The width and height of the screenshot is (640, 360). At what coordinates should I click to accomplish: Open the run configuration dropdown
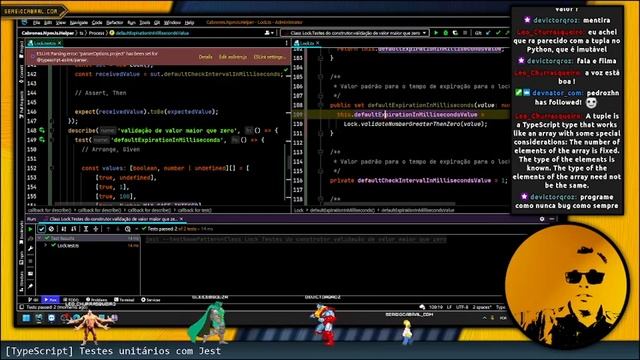point(355,33)
